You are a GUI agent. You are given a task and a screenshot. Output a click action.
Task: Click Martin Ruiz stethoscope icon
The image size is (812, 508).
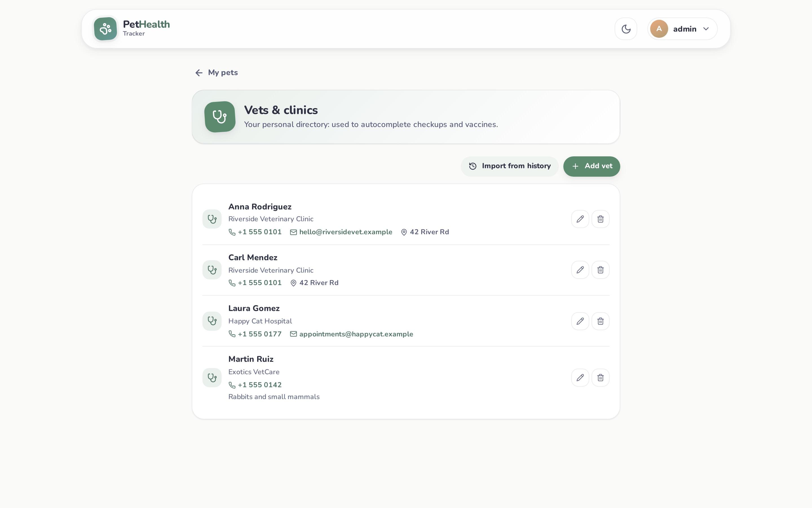tap(212, 378)
